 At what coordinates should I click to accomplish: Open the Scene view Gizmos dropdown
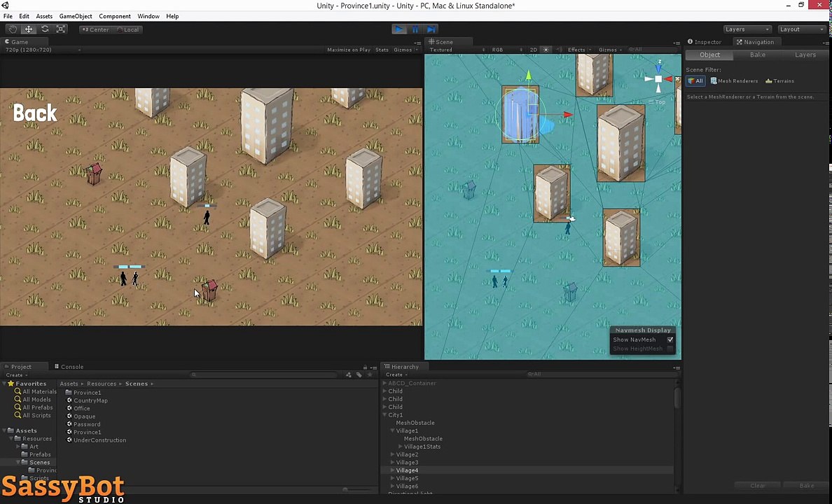610,50
